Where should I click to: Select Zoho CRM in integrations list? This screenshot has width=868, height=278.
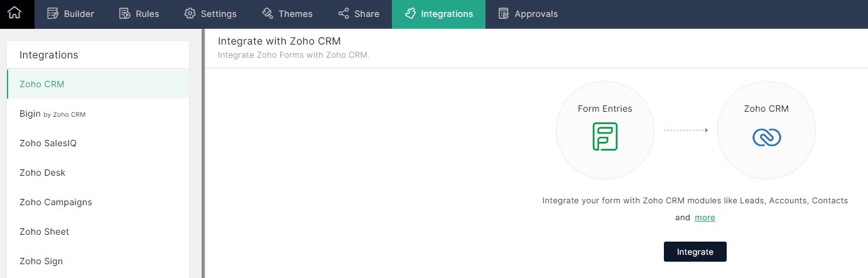pyautogui.click(x=98, y=84)
